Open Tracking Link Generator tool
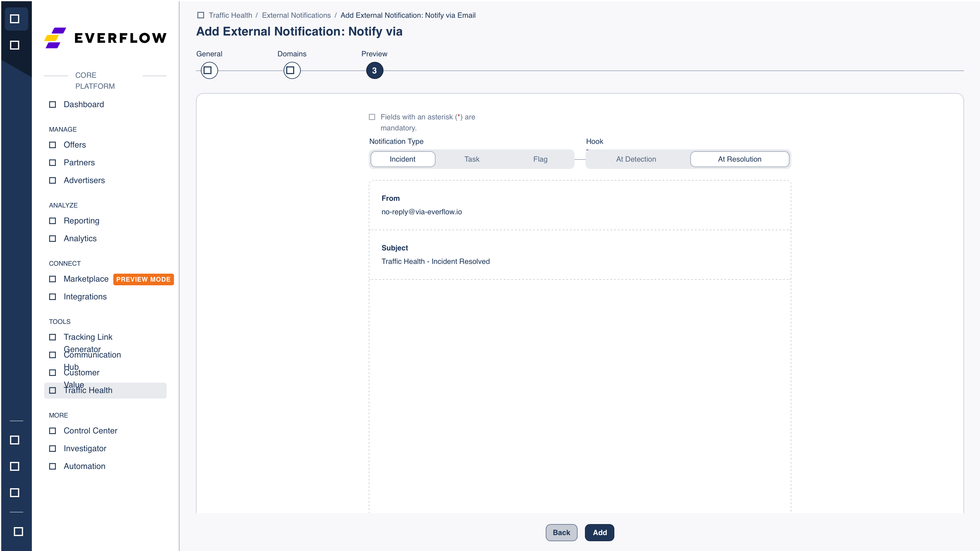 [x=105, y=337]
